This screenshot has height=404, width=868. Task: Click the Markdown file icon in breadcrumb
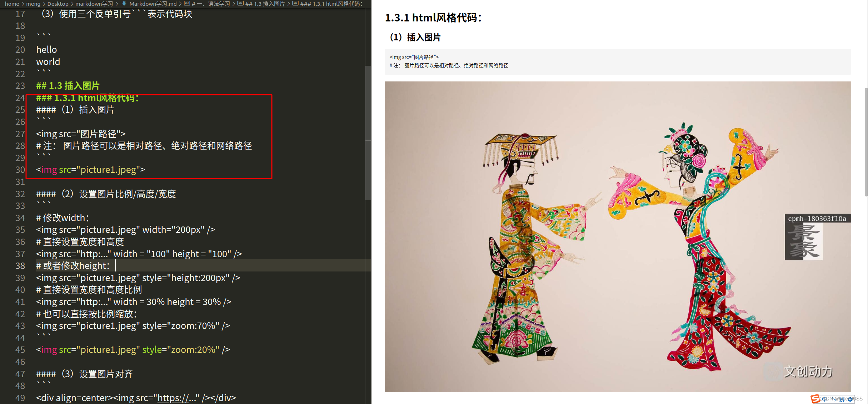tap(124, 4)
